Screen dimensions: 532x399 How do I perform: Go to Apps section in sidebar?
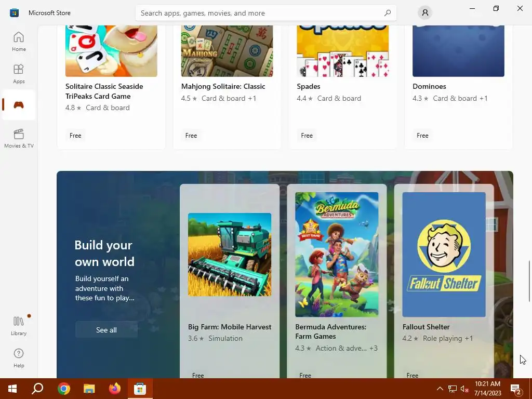19,74
